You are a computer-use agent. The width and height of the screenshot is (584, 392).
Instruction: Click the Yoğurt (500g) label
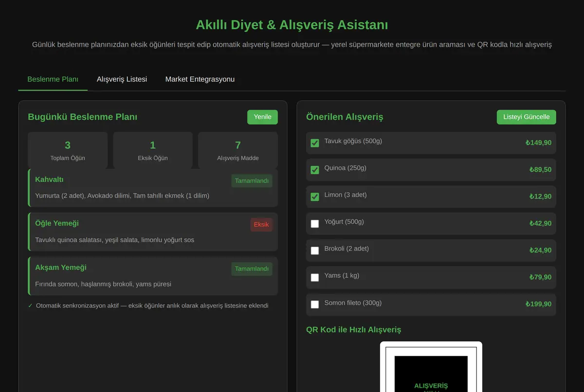[x=344, y=222]
